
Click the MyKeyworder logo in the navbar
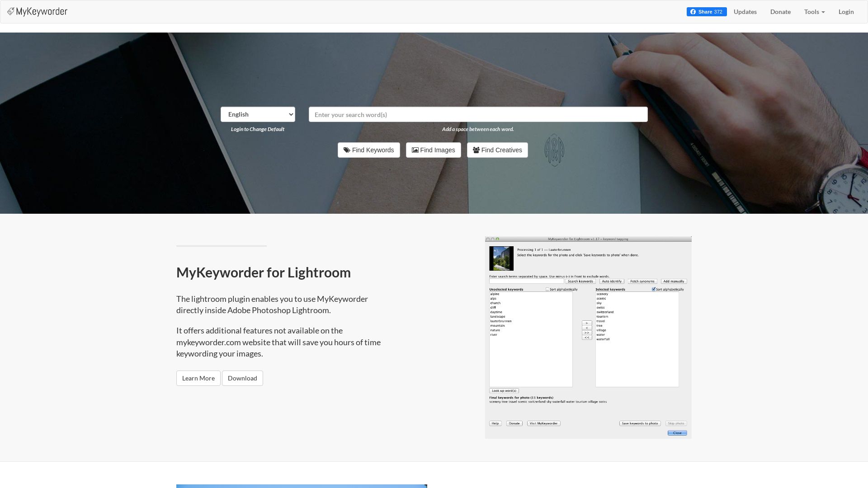click(x=37, y=12)
